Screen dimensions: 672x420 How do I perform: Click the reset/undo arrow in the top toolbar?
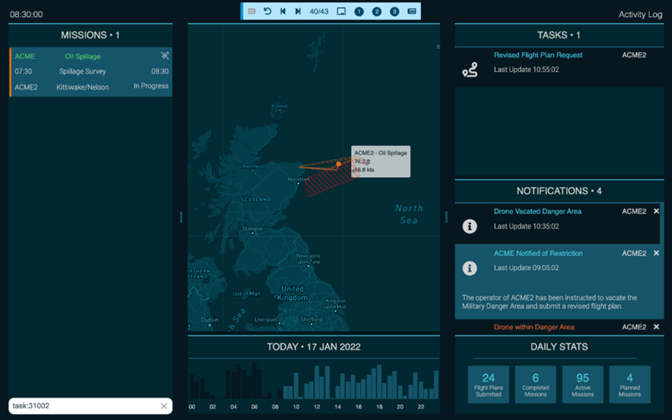point(267,11)
